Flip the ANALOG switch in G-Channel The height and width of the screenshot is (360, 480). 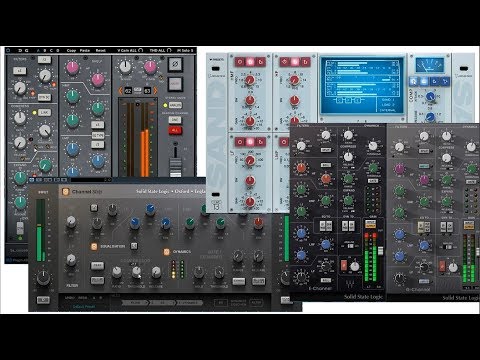[448, 247]
